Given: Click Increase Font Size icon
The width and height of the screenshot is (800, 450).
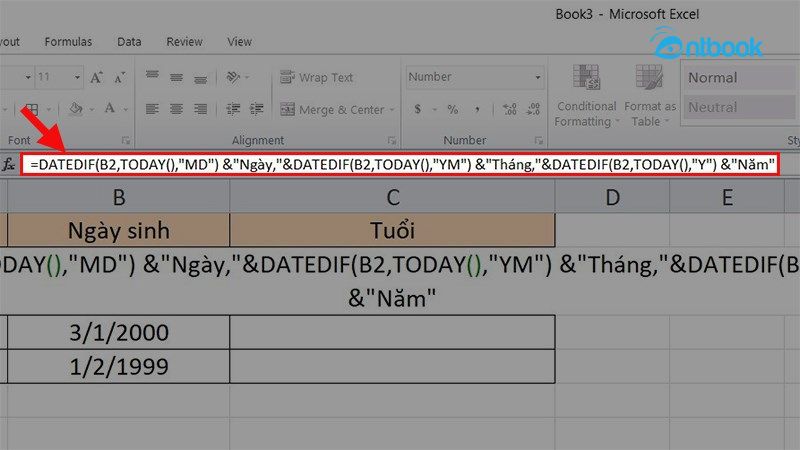Looking at the screenshot, I should 96,78.
